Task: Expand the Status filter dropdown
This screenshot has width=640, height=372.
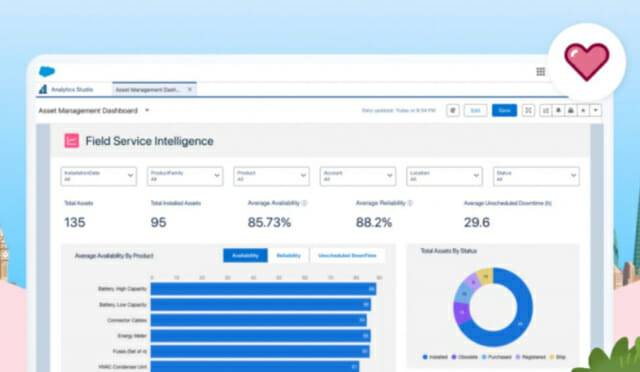Action: coord(536,176)
